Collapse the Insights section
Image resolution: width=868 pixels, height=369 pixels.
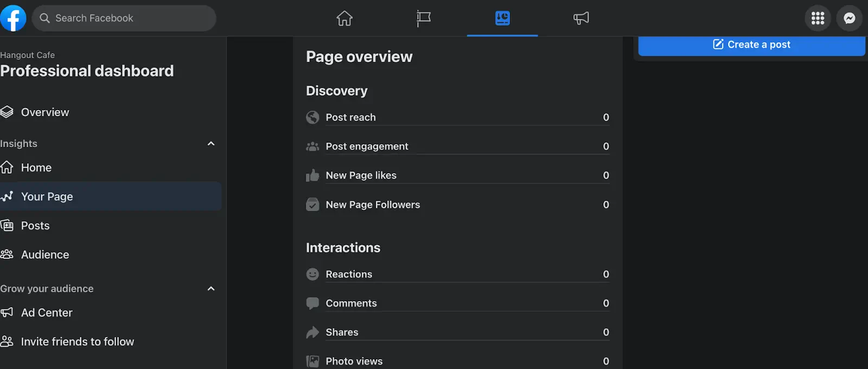(211, 144)
